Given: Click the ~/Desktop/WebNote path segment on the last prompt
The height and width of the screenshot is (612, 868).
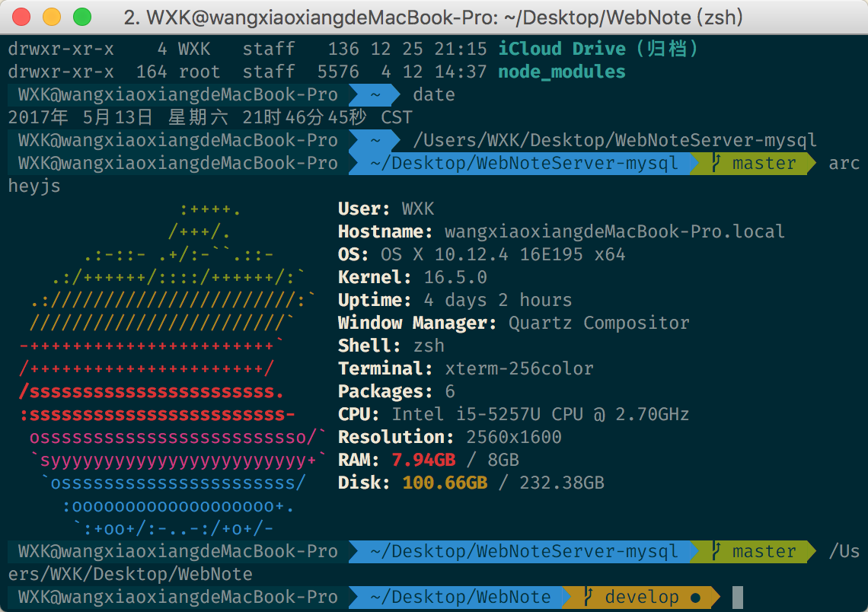Looking at the screenshot, I should click(x=460, y=598).
